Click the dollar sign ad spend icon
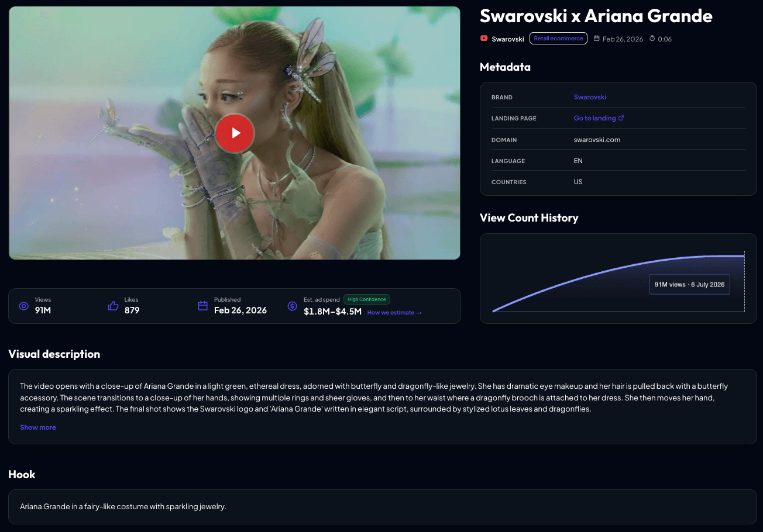The image size is (763, 532). (293, 306)
